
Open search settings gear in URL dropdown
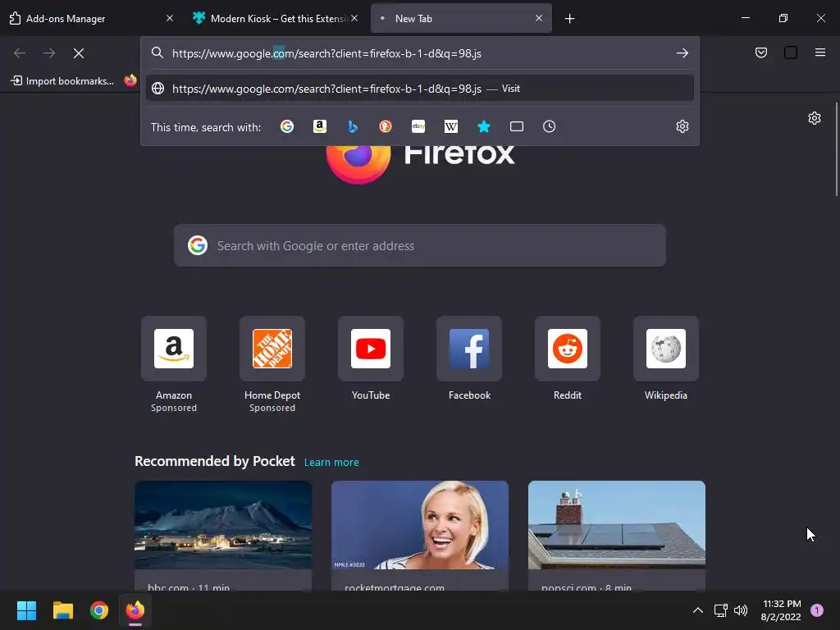tap(682, 126)
